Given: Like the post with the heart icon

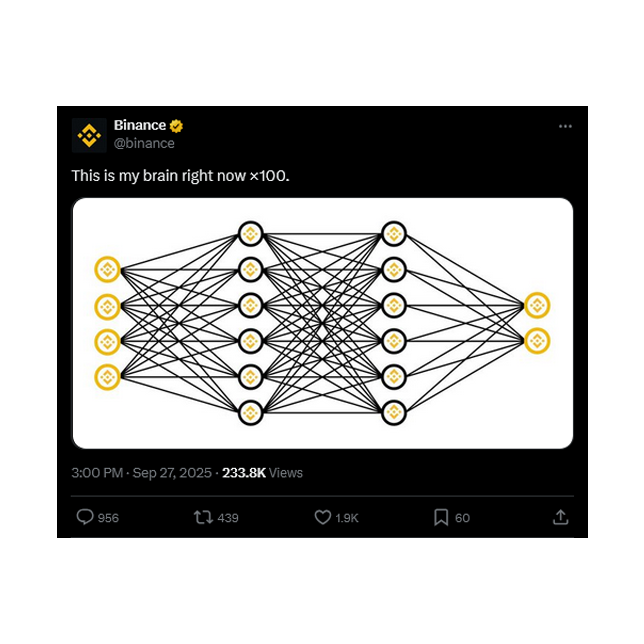Looking at the screenshot, I should click(322, 517).
